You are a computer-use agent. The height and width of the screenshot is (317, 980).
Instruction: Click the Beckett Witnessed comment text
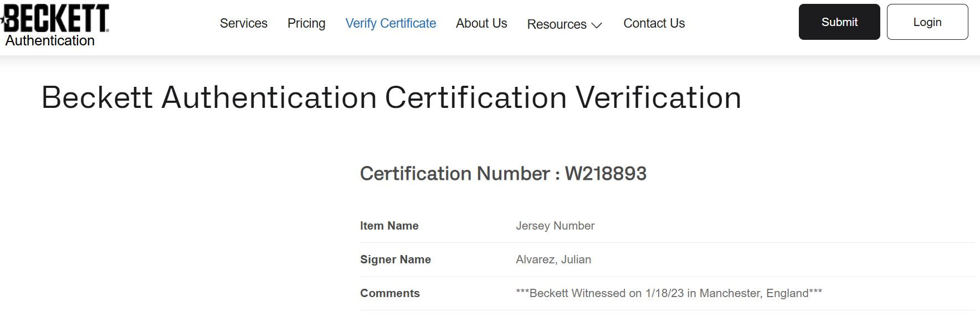(668, 293)
